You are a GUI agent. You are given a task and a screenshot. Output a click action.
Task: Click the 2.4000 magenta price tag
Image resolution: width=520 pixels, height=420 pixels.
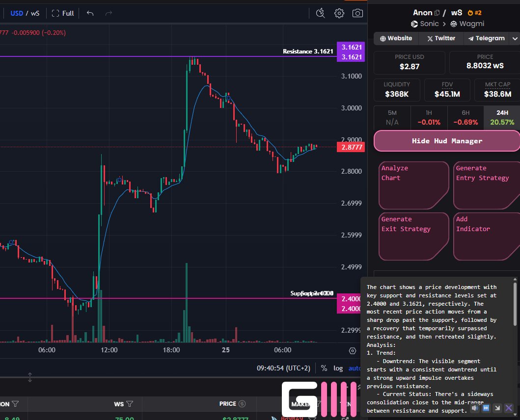point(349,304)
